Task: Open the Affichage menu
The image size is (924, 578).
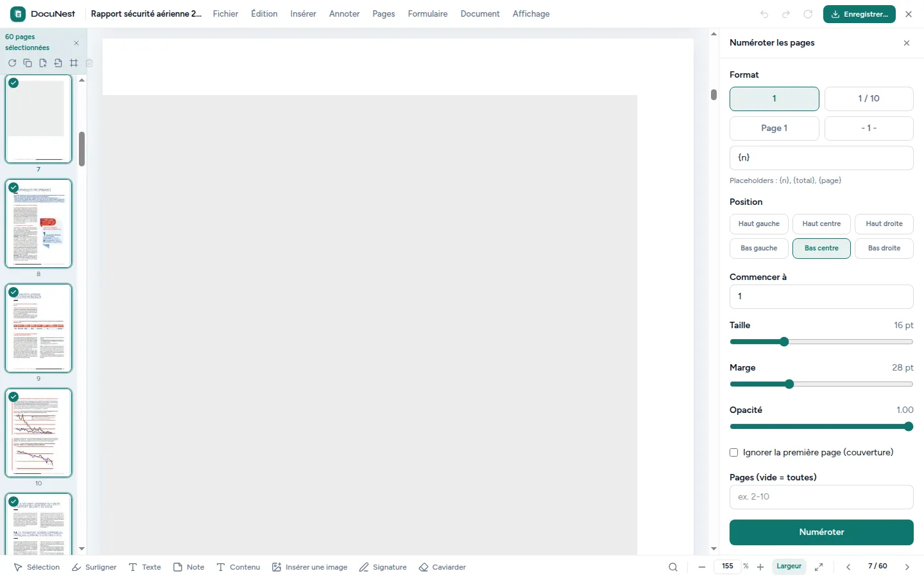Action: [x=531, y=14]
